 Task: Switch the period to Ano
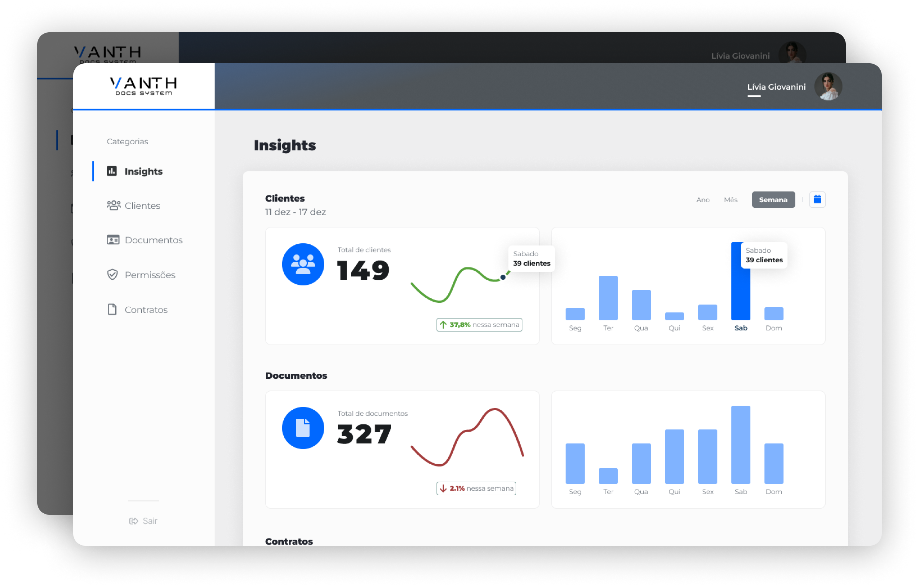click(703, 200)
